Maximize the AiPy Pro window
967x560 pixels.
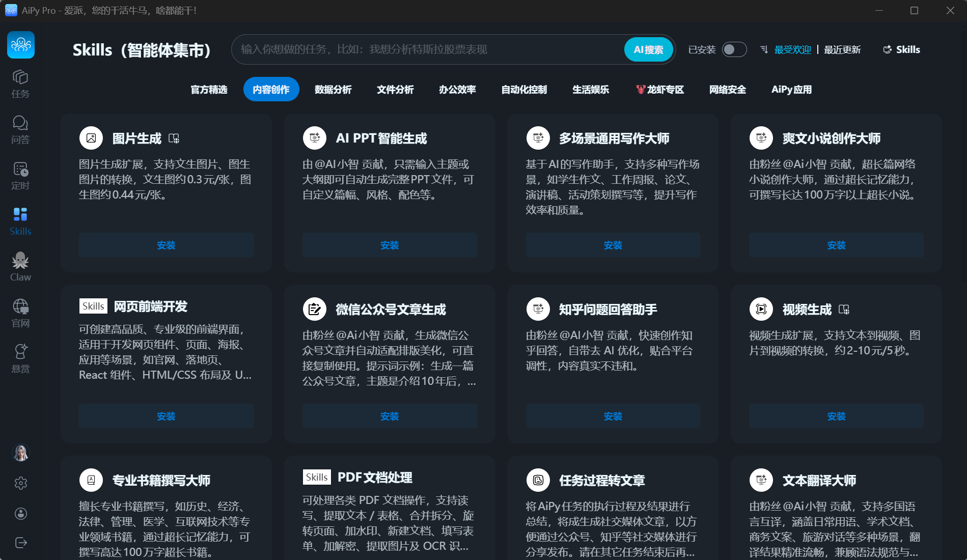click(914, 11)
